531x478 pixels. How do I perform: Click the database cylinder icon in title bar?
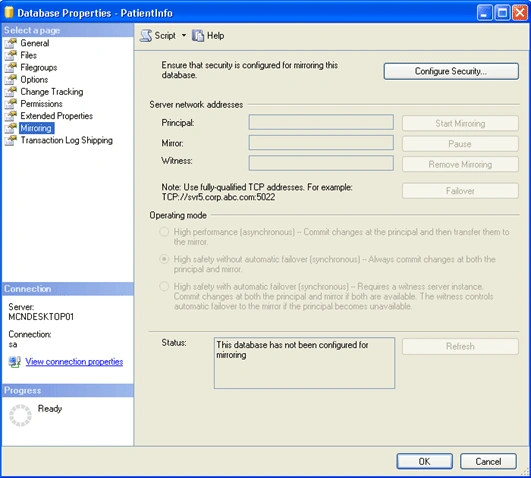tap(9, 13)
